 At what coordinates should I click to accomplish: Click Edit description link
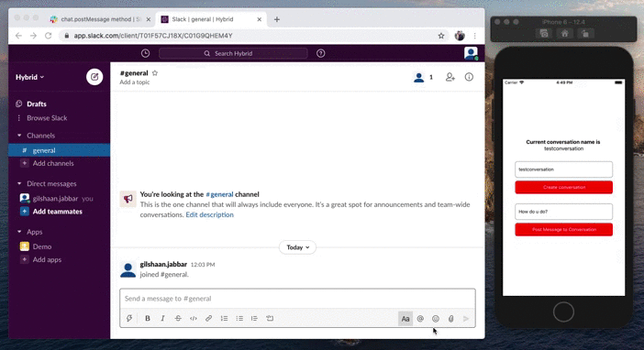[209, 214]
